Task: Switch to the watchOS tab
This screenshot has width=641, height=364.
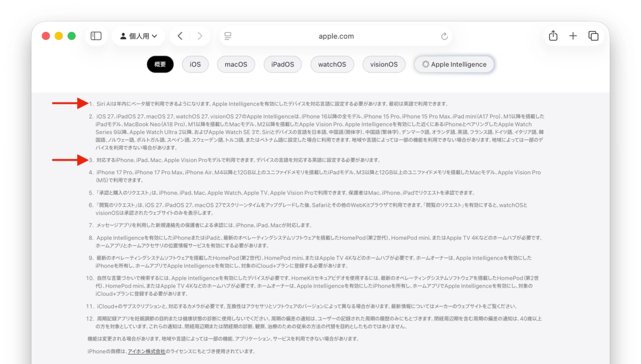Action: tap(332, 64)
